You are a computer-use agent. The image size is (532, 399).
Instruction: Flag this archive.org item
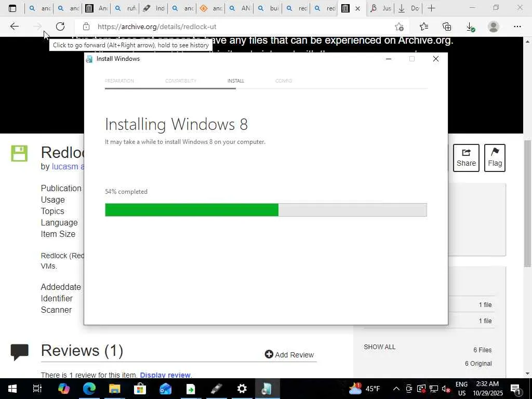pyautogui.click(x=495, y=158)
